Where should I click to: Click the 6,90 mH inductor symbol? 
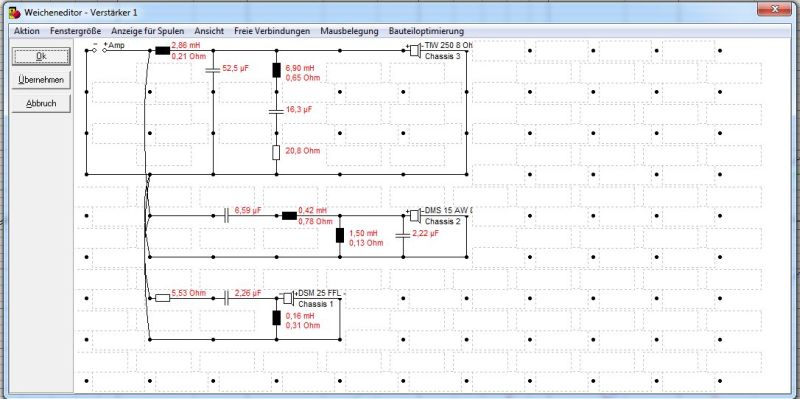pos(276,70)
